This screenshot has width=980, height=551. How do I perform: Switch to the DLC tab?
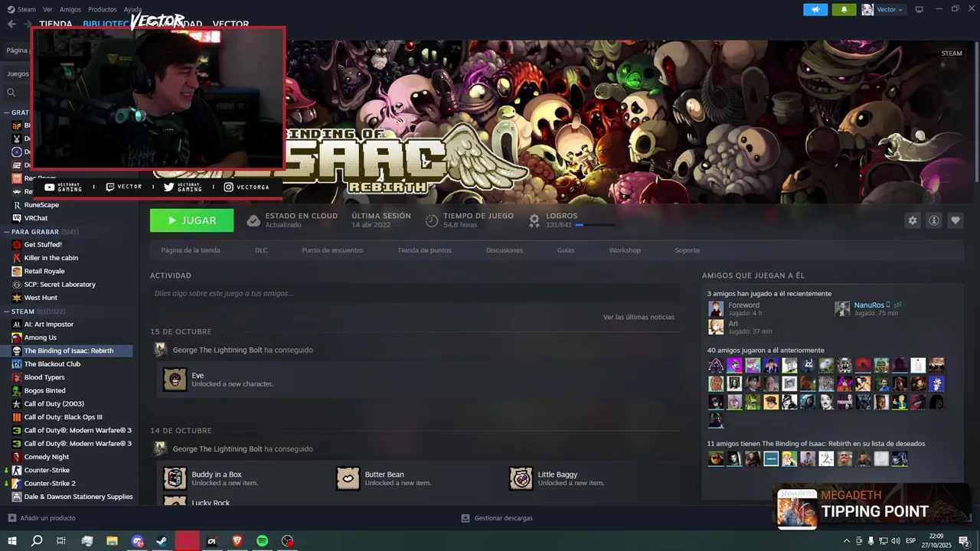(x=261, y=250)
